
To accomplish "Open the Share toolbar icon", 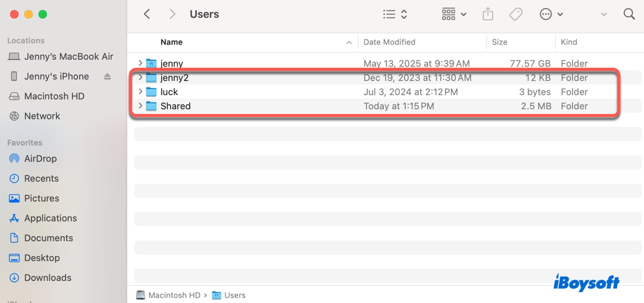I will click(488, 15).
